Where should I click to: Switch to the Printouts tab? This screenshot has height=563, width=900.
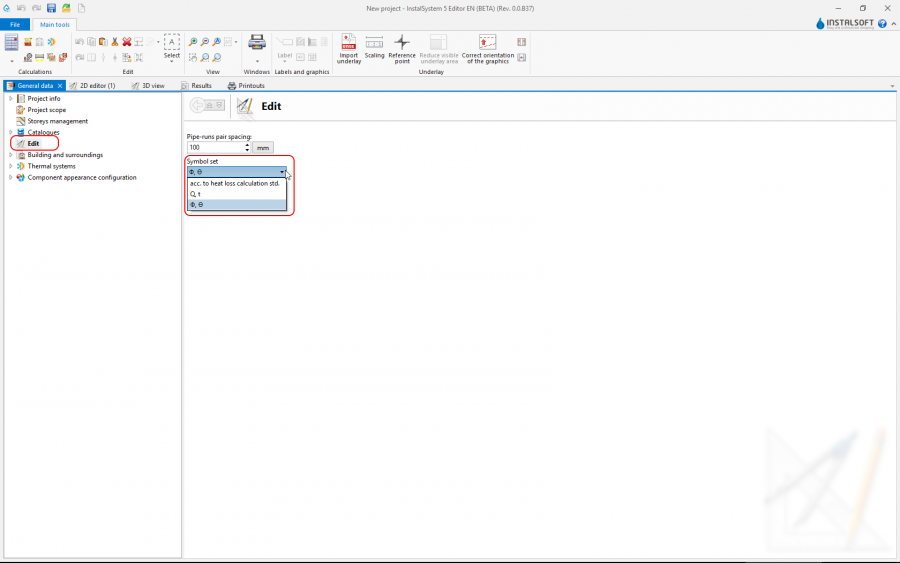coord(250,86)
